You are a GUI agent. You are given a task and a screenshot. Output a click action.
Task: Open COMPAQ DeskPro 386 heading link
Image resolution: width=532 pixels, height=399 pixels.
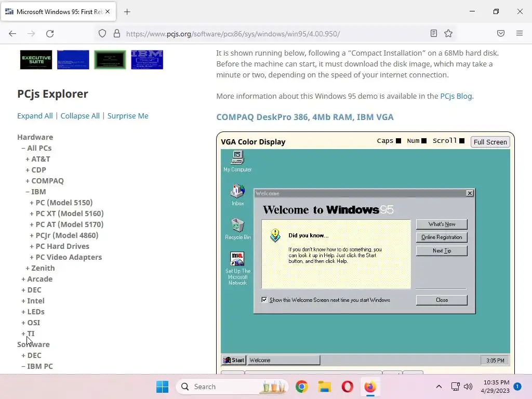coord(304,117)
